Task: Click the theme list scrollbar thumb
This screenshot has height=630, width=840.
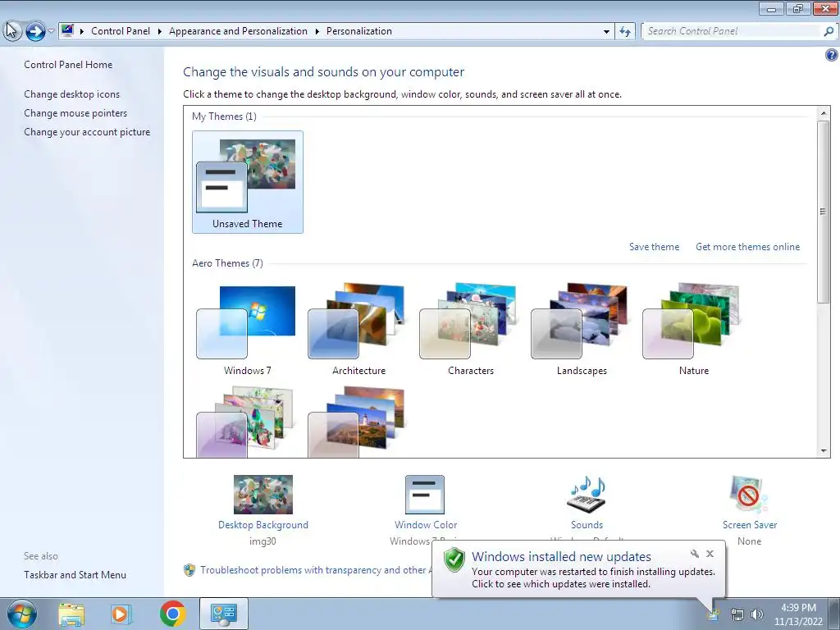Action: point(824,212)
